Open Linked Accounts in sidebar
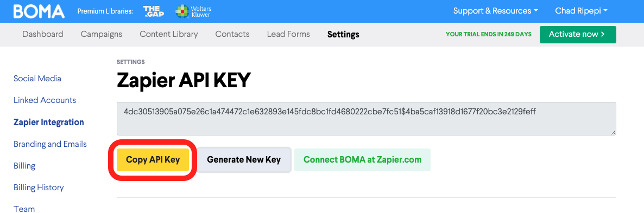The height and width of the screenshot is (213, 644). click(x=45, y=100)
